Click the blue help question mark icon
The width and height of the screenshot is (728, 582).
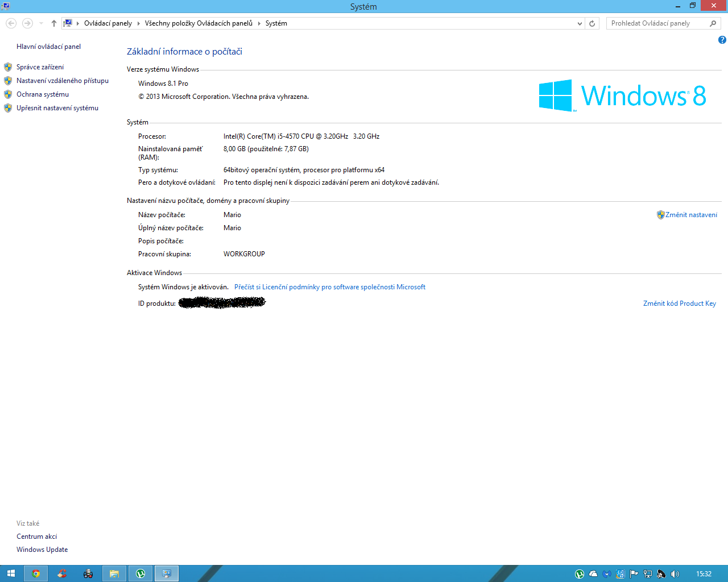coord(722,40)
